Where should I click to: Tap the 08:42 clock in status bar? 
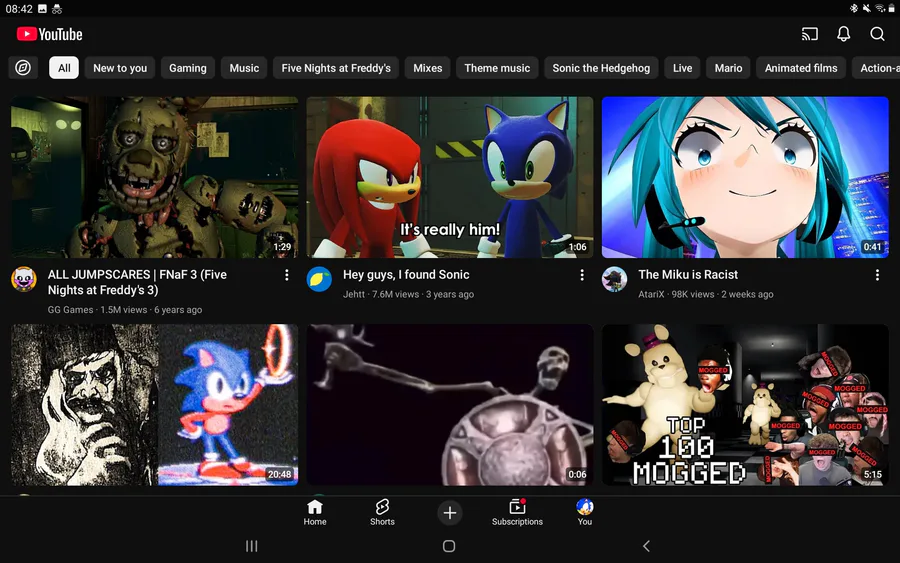coord(19,9)
